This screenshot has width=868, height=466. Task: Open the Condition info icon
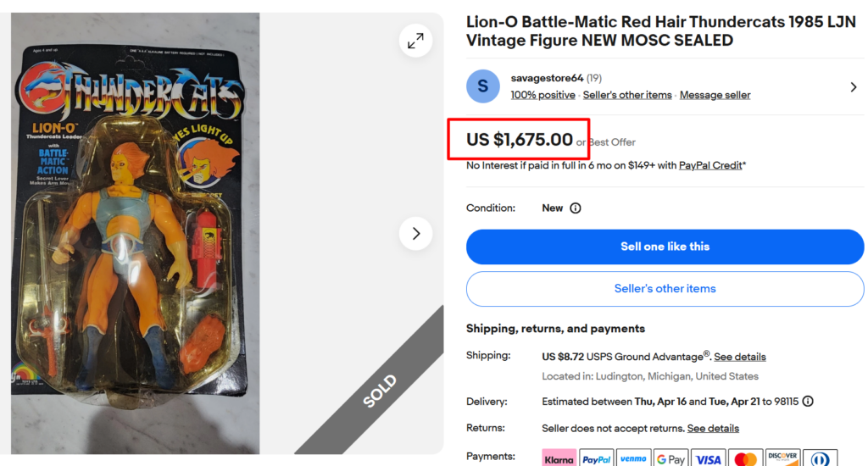576,208
